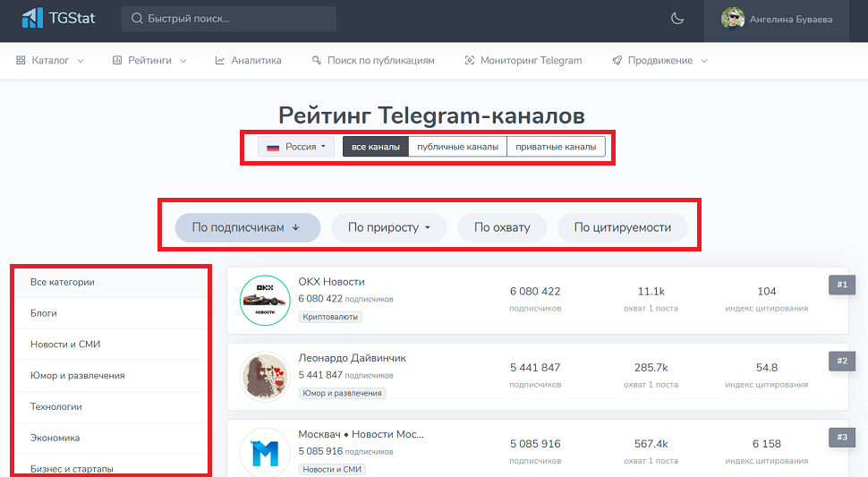Click the Криптовалюты tag
This screenshot has height=477, width=868.
coord(330,317)
